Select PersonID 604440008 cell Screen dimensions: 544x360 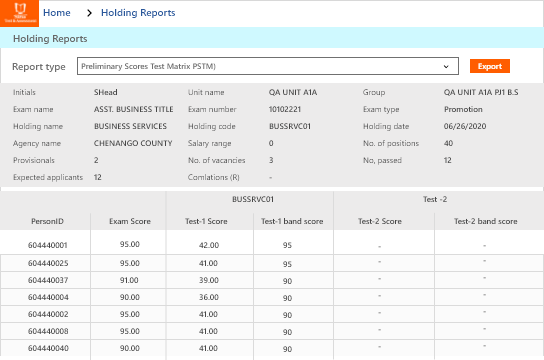coord(48,331)
